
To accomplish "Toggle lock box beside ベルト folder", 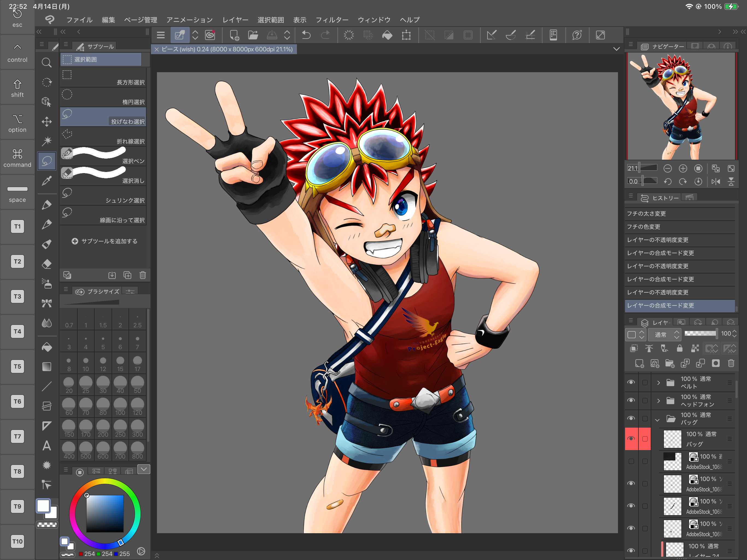I will [645, 382].
